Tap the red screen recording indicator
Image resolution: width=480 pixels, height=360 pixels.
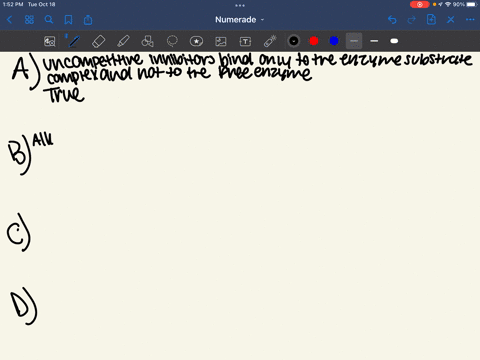pos(420,5)
